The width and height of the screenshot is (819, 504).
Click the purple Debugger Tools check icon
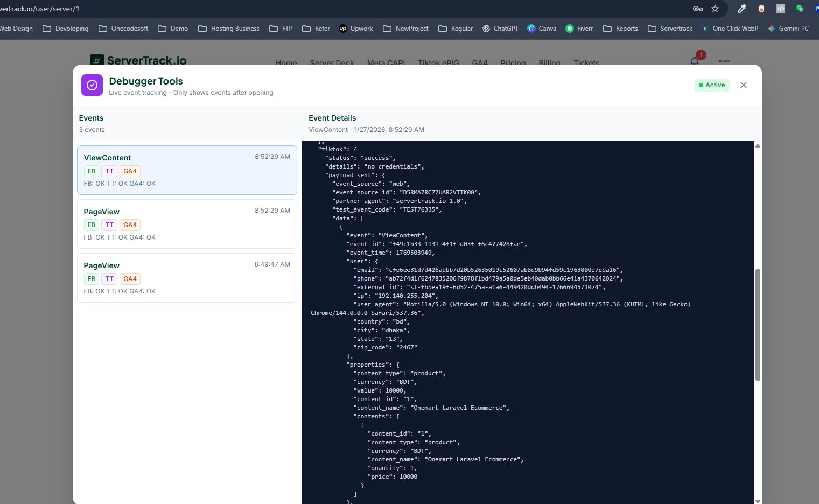coord(92,85)
